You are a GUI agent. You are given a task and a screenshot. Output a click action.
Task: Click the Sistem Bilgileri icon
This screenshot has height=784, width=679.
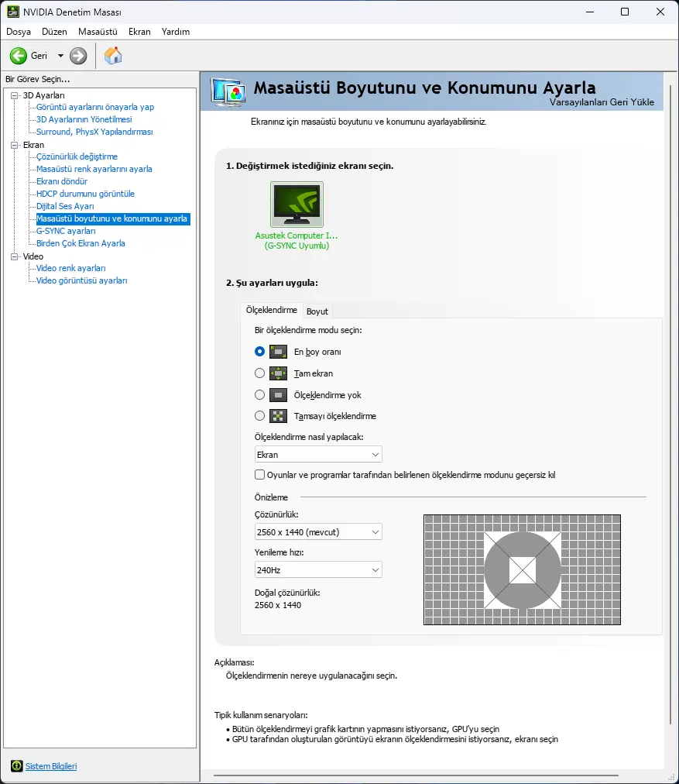[16, 766]
